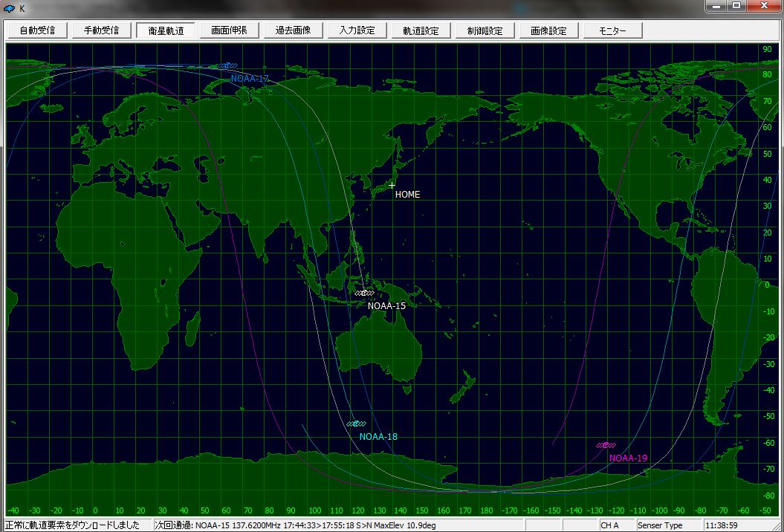Click the NOAA-17 label
Screen dimensions: 784x532
[x=250, y=79]
